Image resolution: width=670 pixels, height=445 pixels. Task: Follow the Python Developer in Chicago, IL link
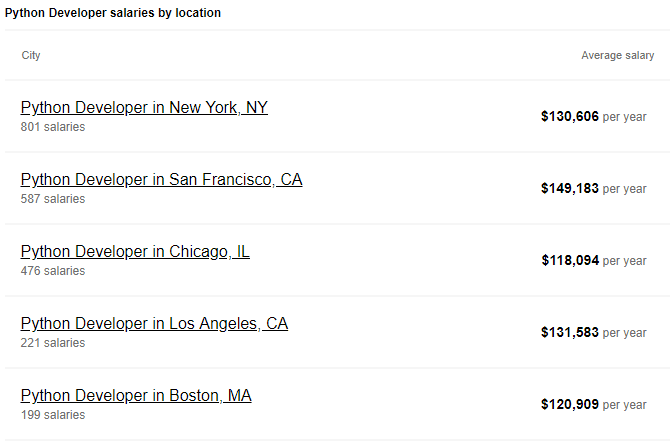coord(135,252)
